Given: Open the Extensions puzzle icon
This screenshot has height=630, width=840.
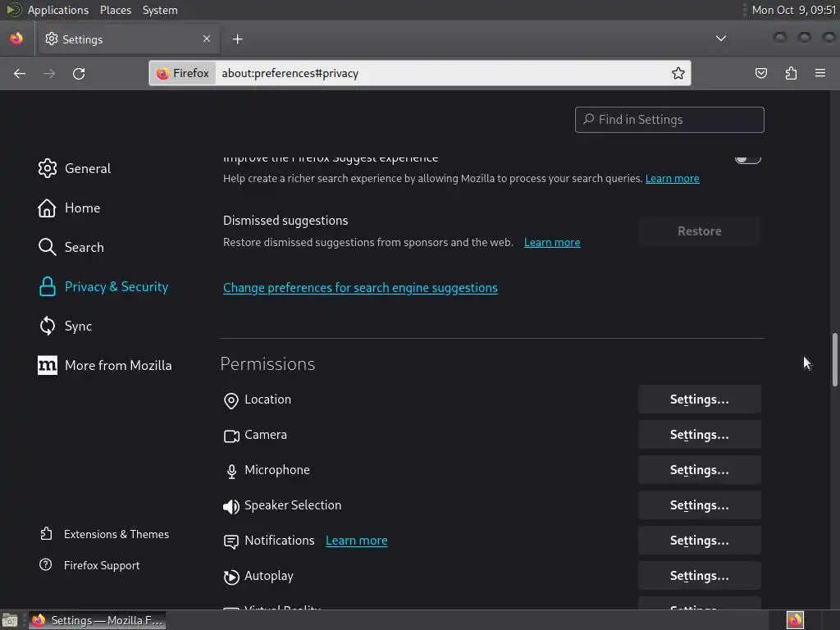Looking at the screenshot, I should [791, 73].
